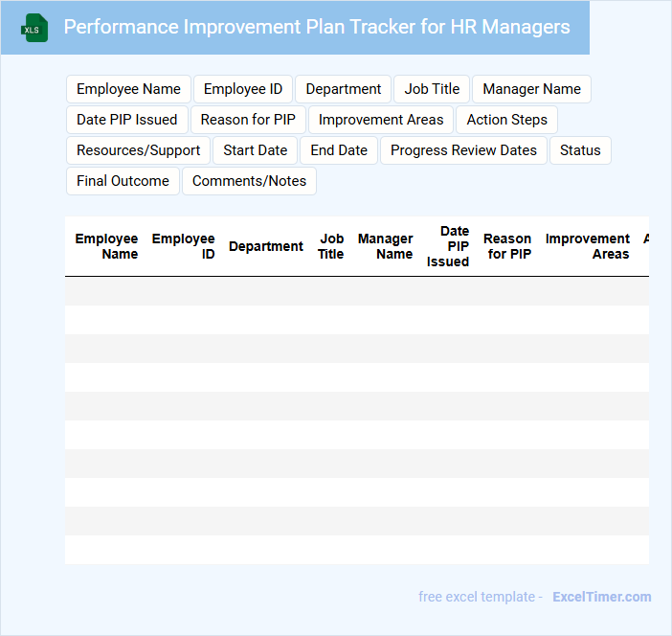
Task: Click the Improvement Areas tag
Action: coord(381,120)
